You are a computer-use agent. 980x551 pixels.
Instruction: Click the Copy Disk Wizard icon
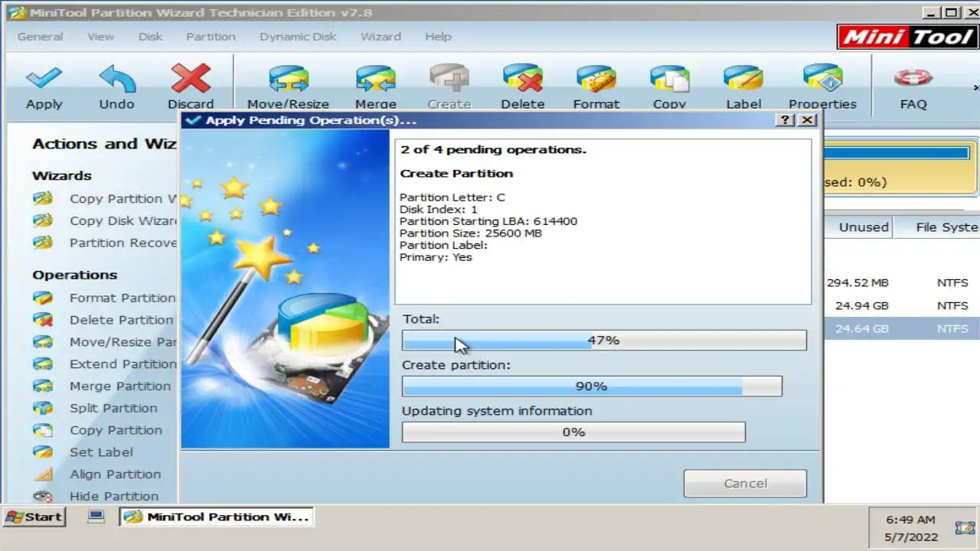tap(43, 220)
